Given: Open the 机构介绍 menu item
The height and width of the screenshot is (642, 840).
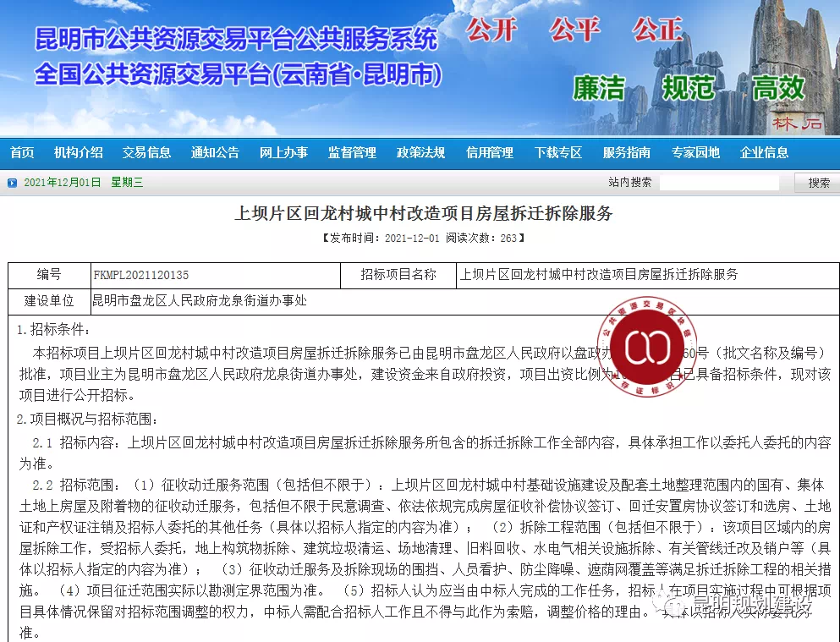Looking at the screenshot, I should [78, 152].
